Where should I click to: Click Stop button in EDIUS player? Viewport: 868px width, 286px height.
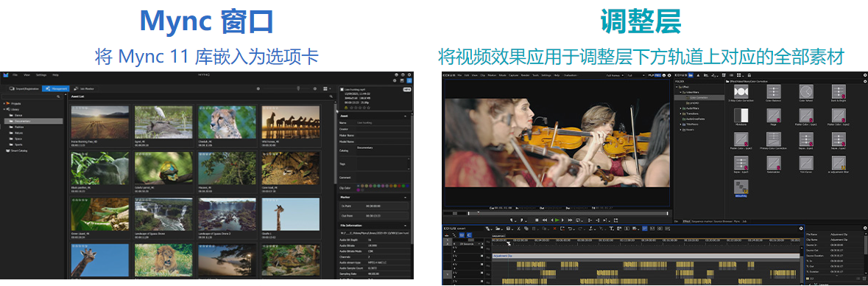537,220
